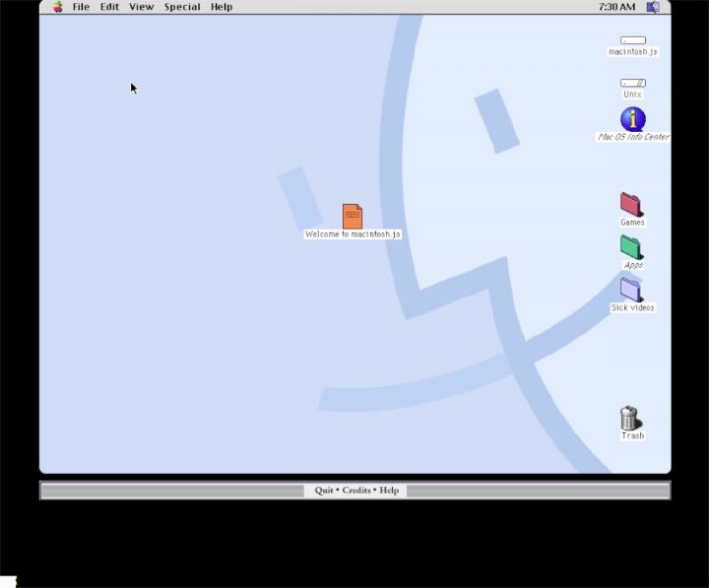Image resolution: width=709 pixels, height=588 pixels.
Task: Click the Trash can icon
Action: [631, 419]
